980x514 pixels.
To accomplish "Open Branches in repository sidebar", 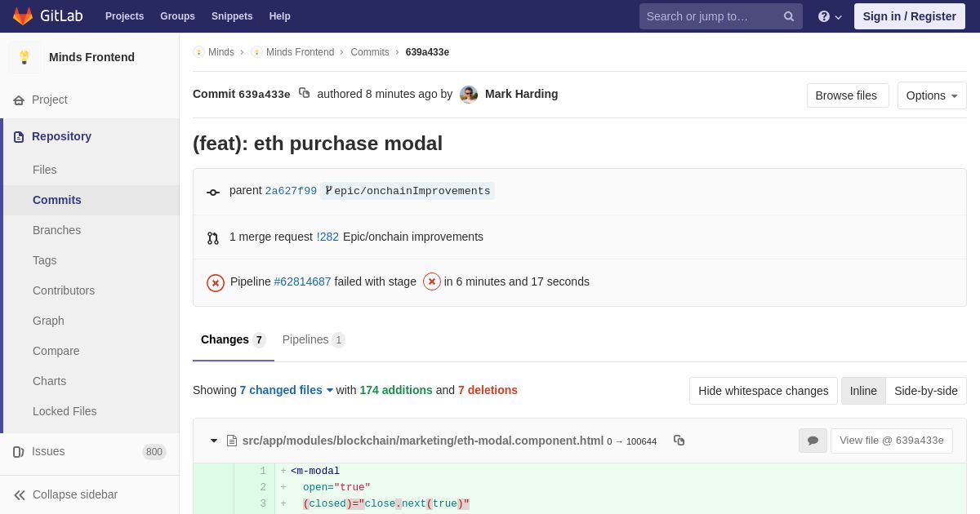I will click(56, 230).
